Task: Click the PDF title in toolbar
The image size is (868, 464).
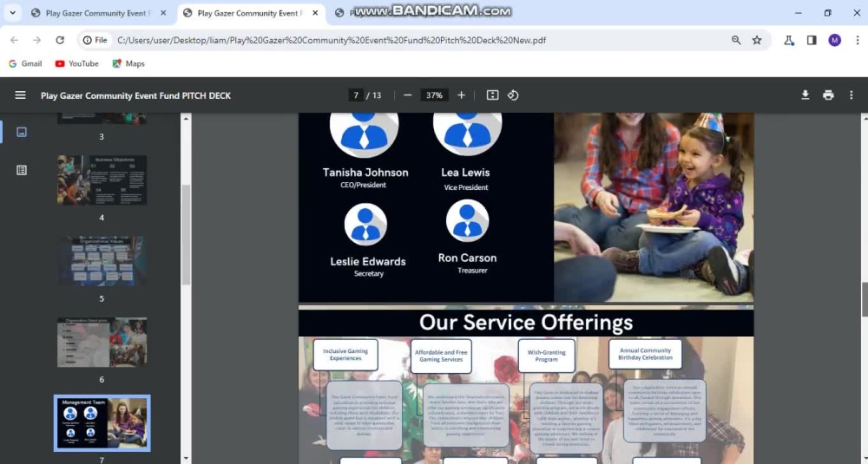Action: tap(135, 95)
